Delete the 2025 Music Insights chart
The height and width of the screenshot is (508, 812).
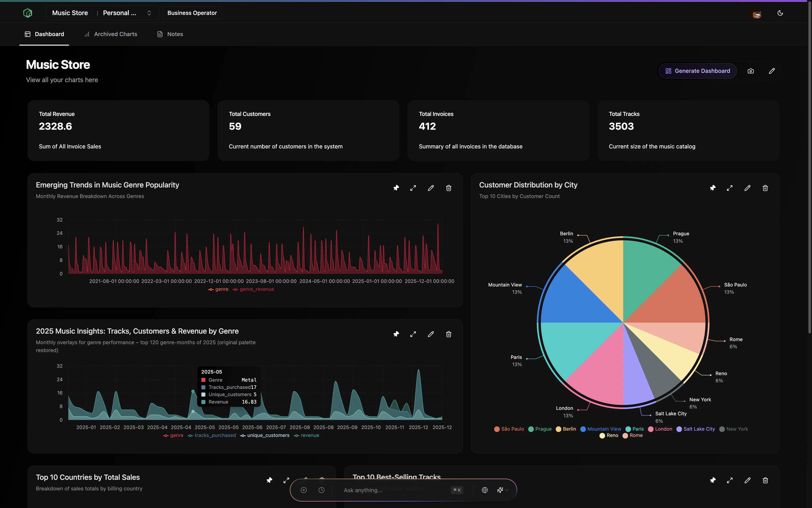(448, 334)
